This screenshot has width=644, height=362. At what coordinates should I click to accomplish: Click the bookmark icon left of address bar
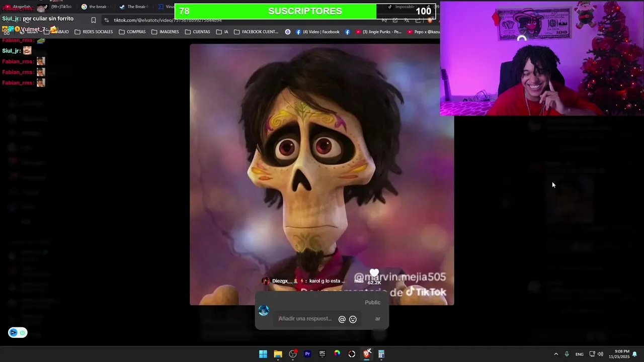click(94, 20)
